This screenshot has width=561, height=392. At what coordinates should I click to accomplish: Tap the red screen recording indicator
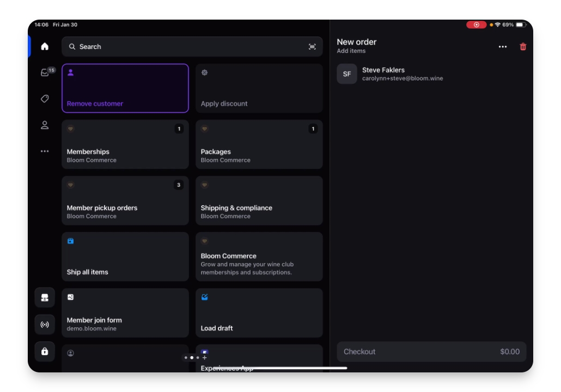pos(476,24)
